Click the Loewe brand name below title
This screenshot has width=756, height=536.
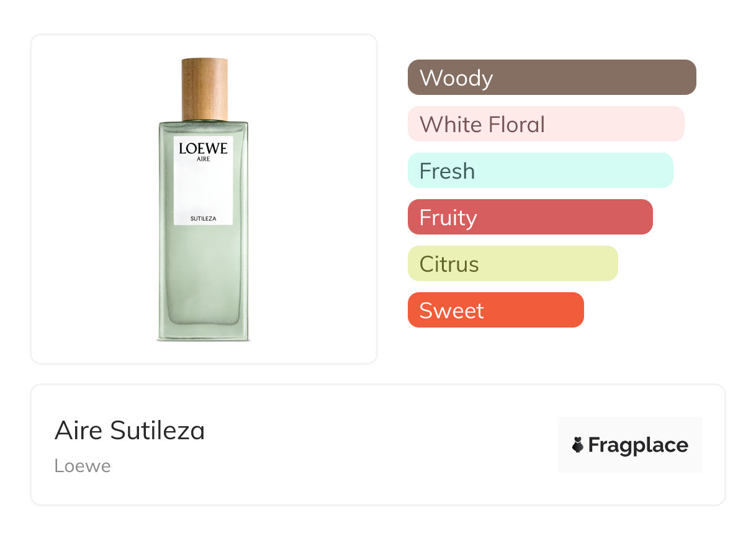click(83, 466)
